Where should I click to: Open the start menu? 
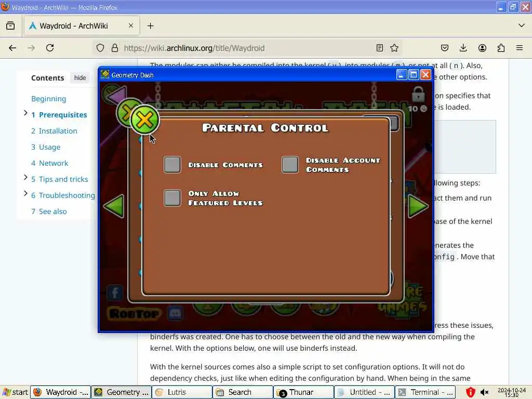pos(15,392)
